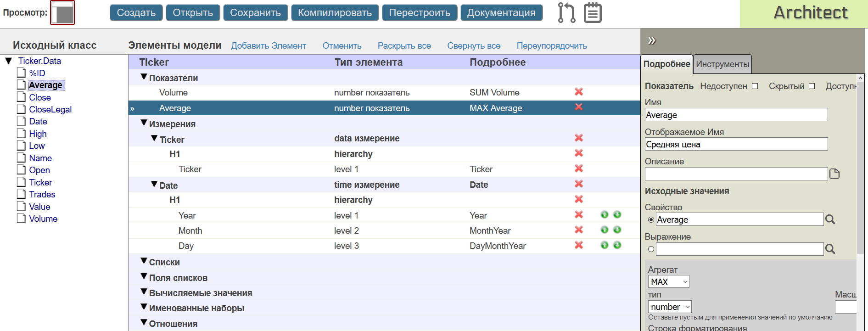The height and width of the screenshot is (331, 868).
Task: Open the description editor icon beside Описание field
Action: coord(834,174)
